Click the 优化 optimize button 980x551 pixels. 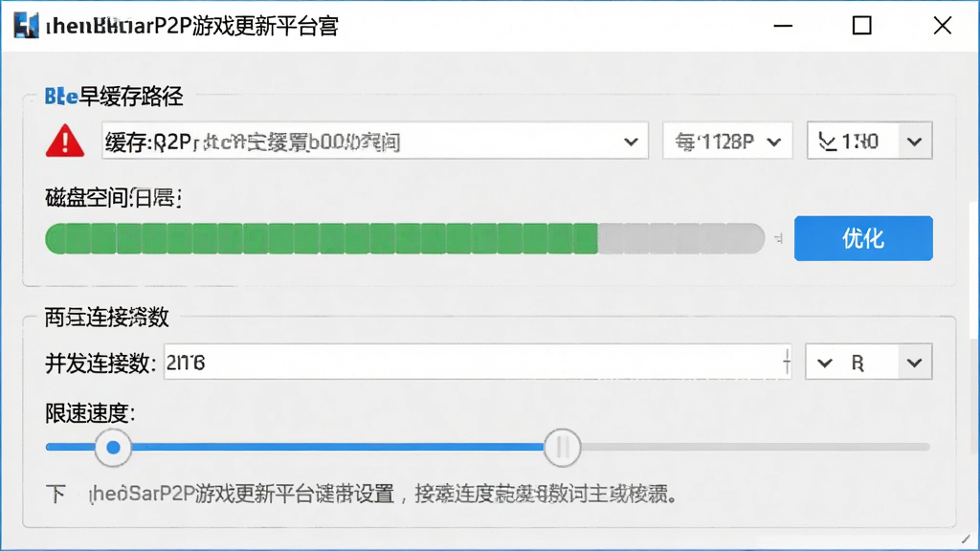point(863,238)
